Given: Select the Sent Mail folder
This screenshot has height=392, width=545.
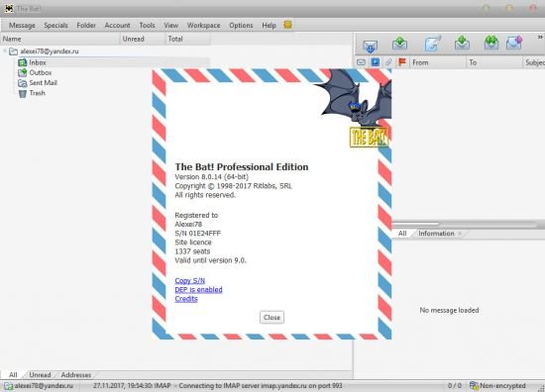Looking at the screenshot, I should click(43, 82).
